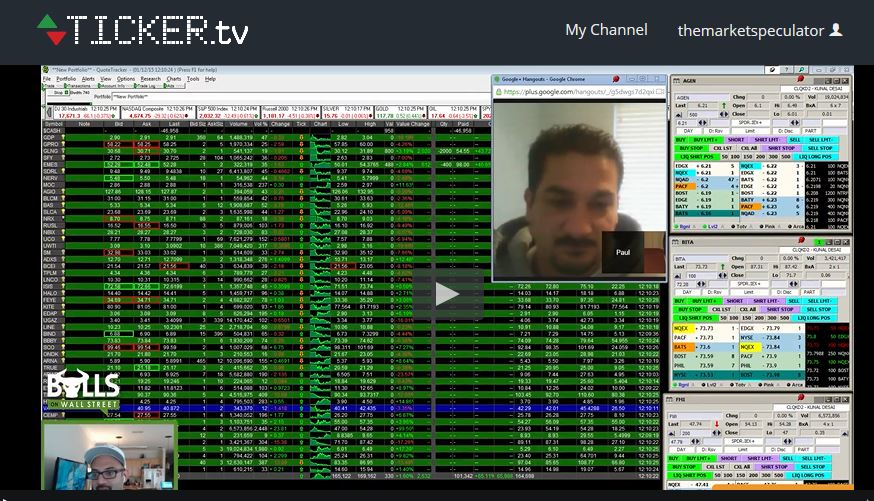Open the File menu in QuoteTracker
Screen dimensions: 874x501
[x=47, y=79]
